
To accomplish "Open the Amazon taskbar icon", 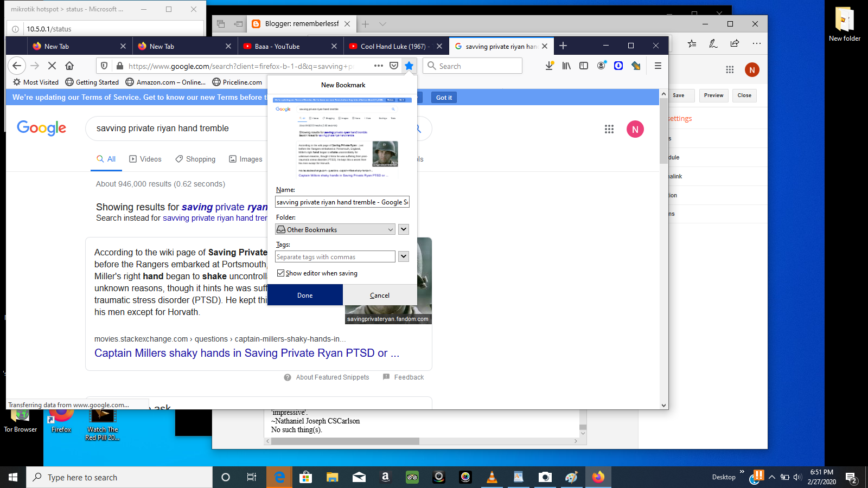I will 386,477.
